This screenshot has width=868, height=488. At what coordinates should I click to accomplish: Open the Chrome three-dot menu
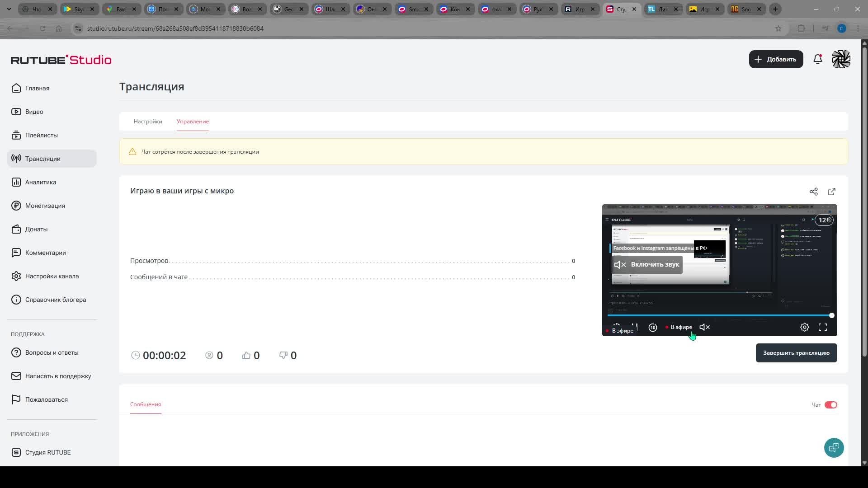[x=858, y=28]
